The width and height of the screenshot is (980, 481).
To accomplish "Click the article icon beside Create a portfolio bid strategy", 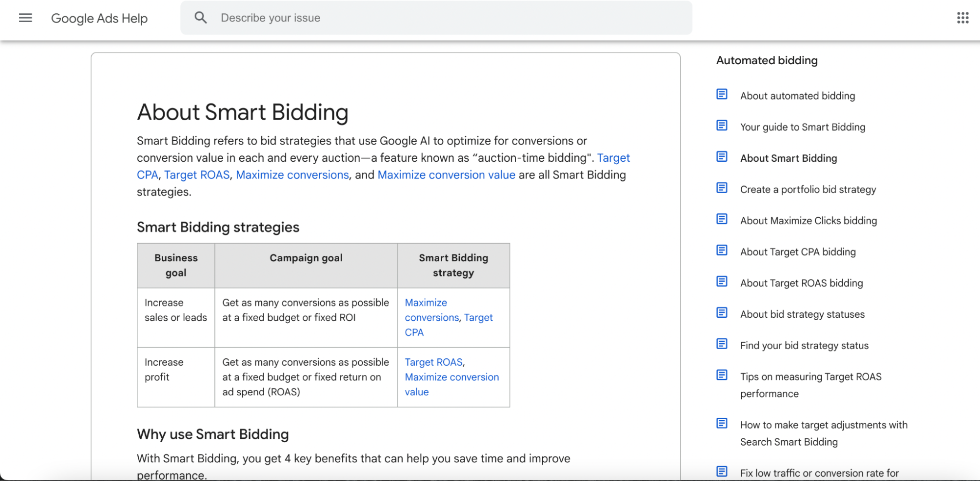I will point(722,188).
